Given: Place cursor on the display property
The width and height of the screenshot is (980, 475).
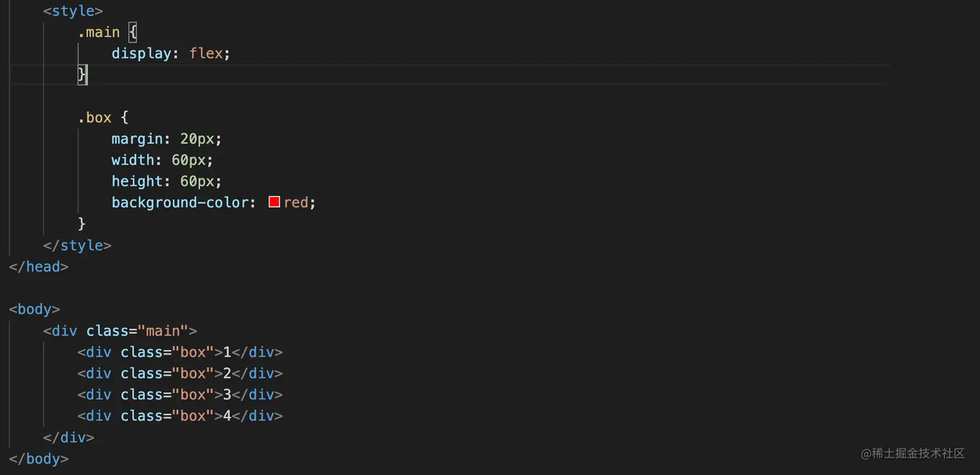Looking at the screenshot, I should coord(141,53).
